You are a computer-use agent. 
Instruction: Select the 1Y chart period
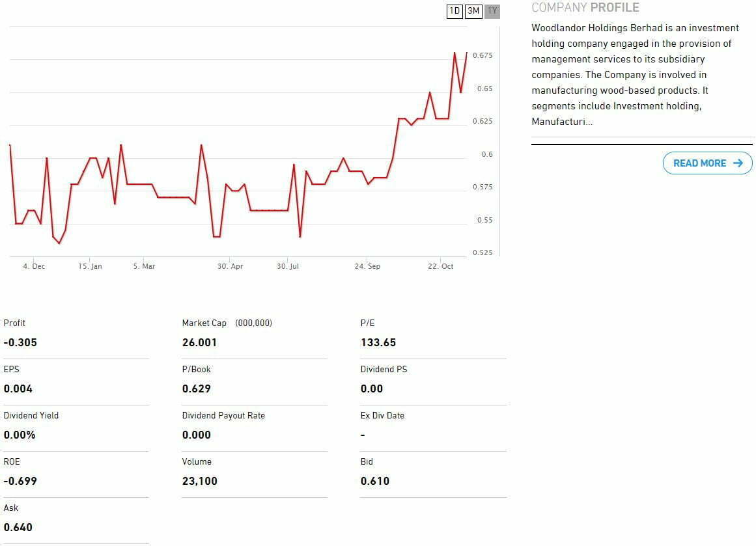(492, 11)
